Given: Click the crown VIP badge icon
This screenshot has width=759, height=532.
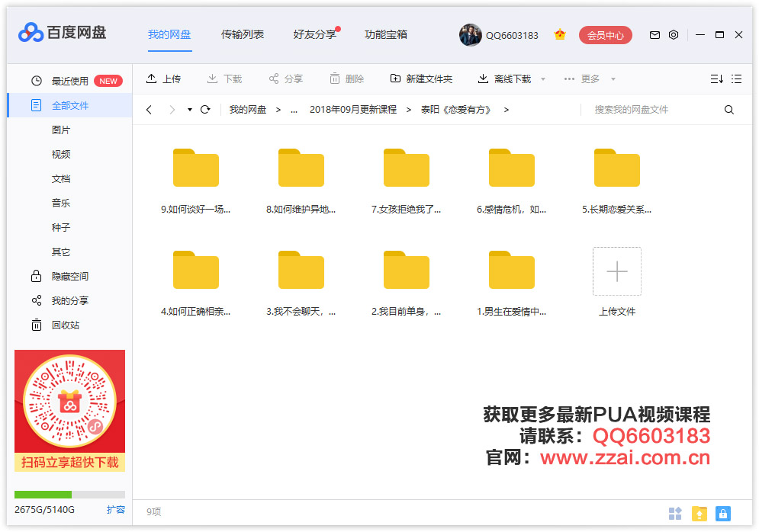Looking at the screenshot, I should point(560,35).
